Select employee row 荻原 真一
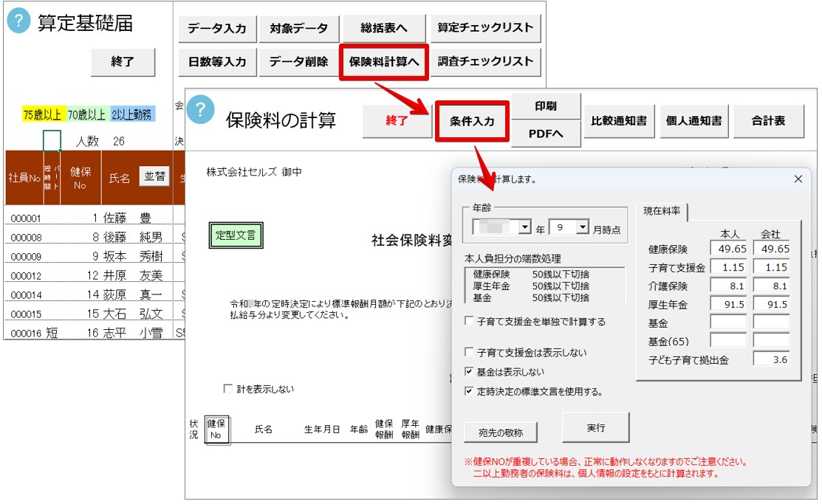 (x=95, y=294)
